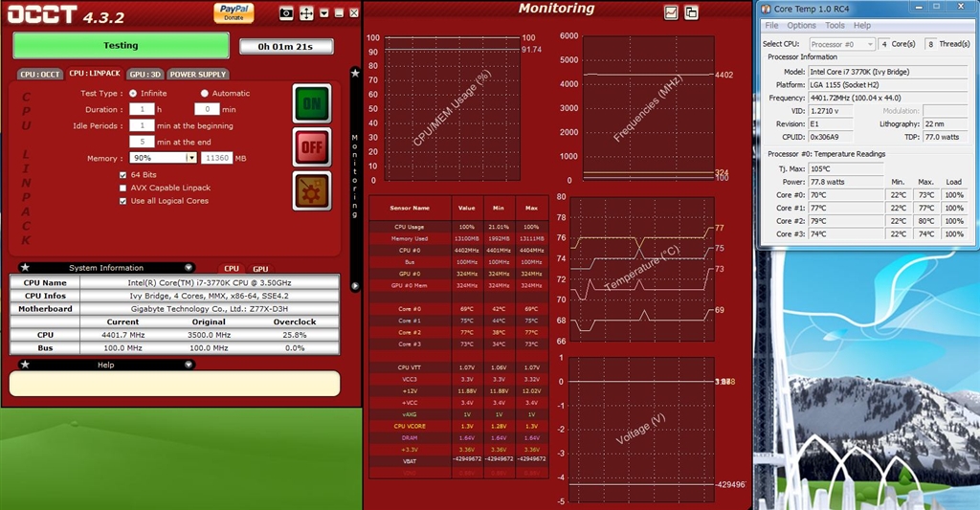
Task: Click the Duration hours field
Action: point(142,109)
